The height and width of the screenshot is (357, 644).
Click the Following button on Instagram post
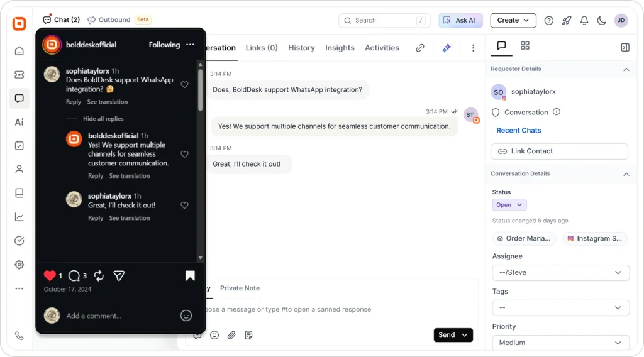tap(164, 45)
